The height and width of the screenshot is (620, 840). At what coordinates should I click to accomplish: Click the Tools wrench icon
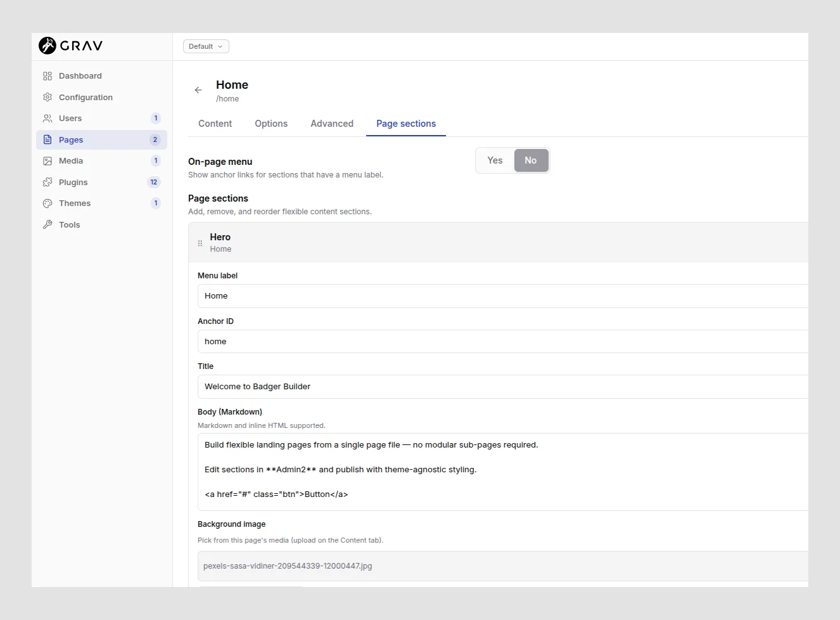[x=48, y=224]
